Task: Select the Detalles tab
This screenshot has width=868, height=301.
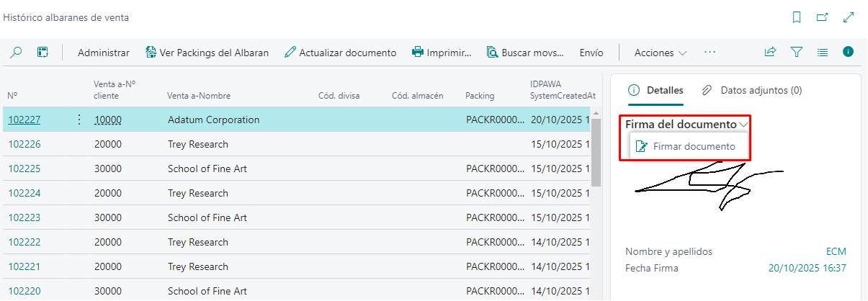Action: [x=656, y=90]
